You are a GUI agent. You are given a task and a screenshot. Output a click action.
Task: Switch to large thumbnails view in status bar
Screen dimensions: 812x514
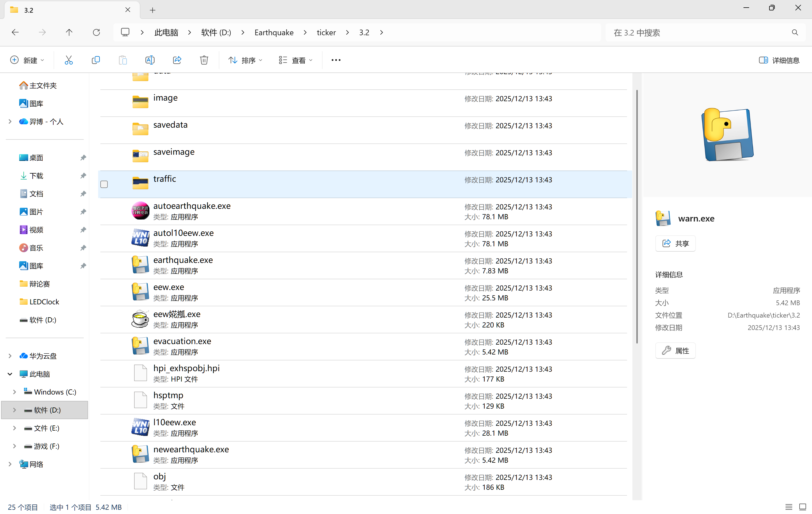point(803,507)
